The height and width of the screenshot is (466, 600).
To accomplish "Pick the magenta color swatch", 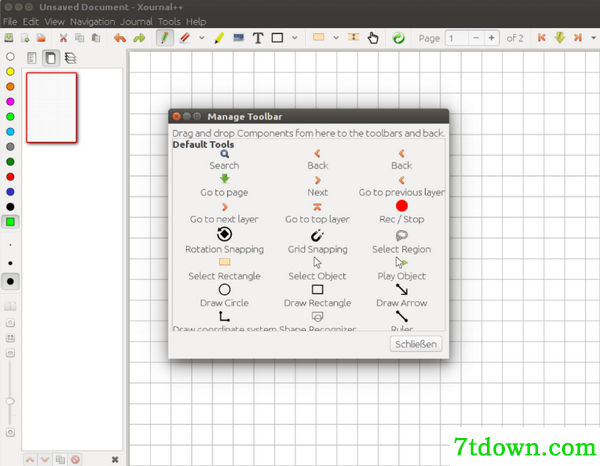I will [10, 101].
